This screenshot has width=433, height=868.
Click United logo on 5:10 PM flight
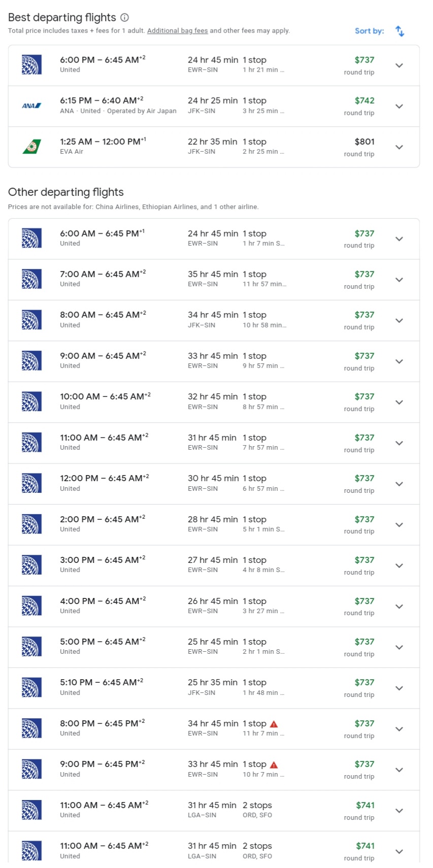click(x=31, y=688)
